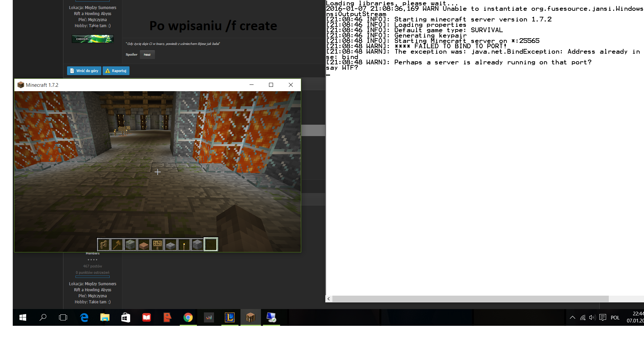644x362 pixels.
Task: Select the empty highlighted hotbar slot
Action: pos(211,245)
